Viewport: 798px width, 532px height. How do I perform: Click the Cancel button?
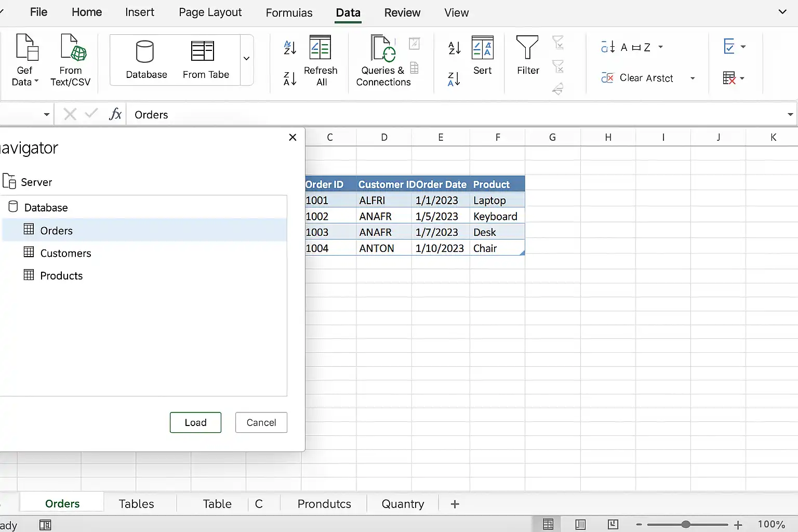pos(261,422)
